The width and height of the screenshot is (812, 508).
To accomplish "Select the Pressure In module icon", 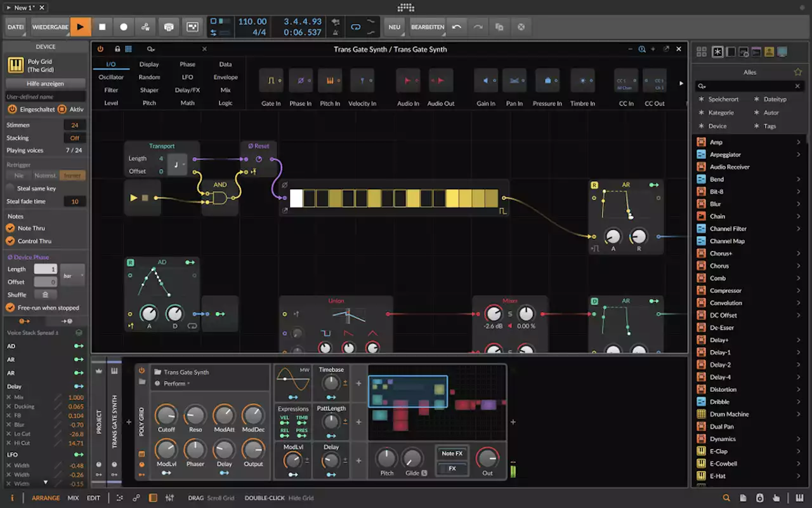I will click(547, 81).
